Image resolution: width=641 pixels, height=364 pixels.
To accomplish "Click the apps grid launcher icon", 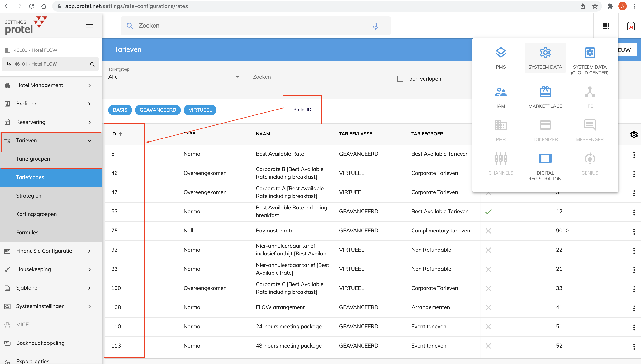I will (x=606, y=26).
